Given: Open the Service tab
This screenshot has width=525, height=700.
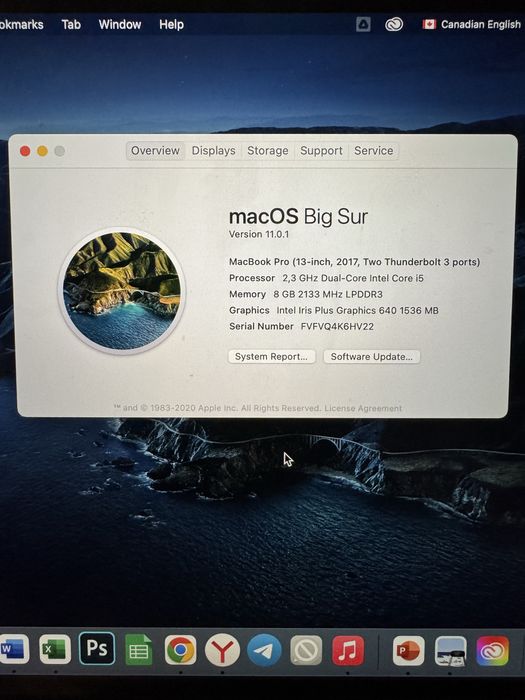Looking at the screenshot, I should pyautogui.click(x=374, y=151).
